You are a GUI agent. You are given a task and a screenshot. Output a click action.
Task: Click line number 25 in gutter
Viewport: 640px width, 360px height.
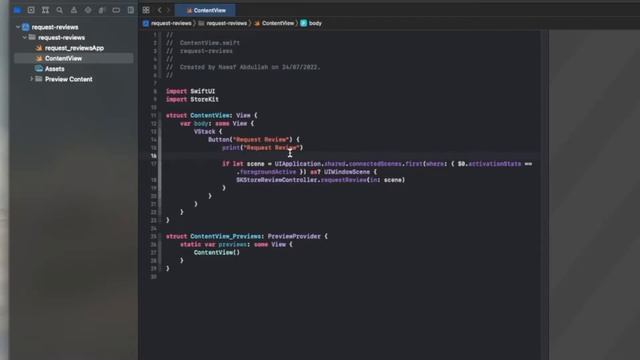tap(153, 236)
